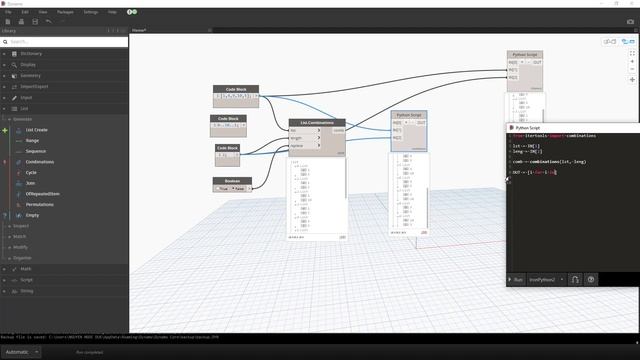
Task: Expand the Inspect subcategory
Action: [9, 226]
